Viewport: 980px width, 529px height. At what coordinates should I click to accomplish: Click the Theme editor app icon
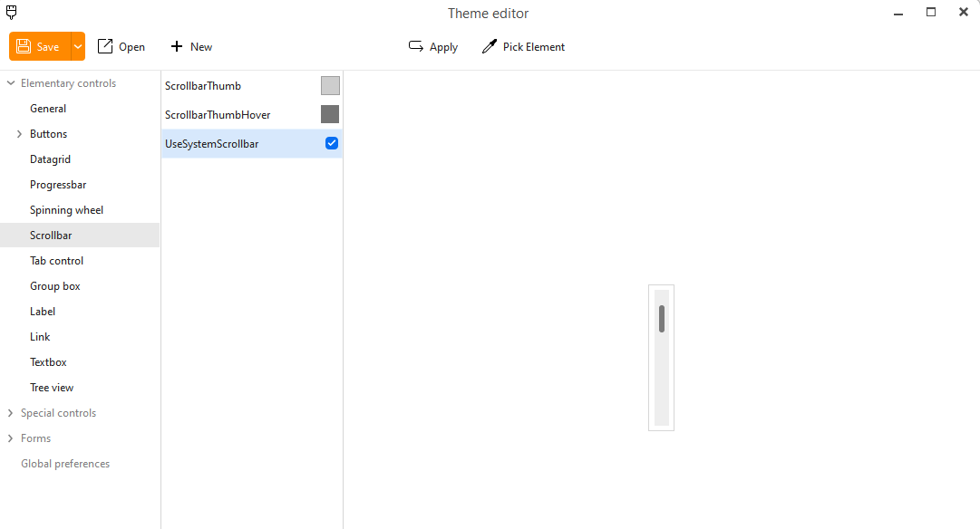point(11,13)
